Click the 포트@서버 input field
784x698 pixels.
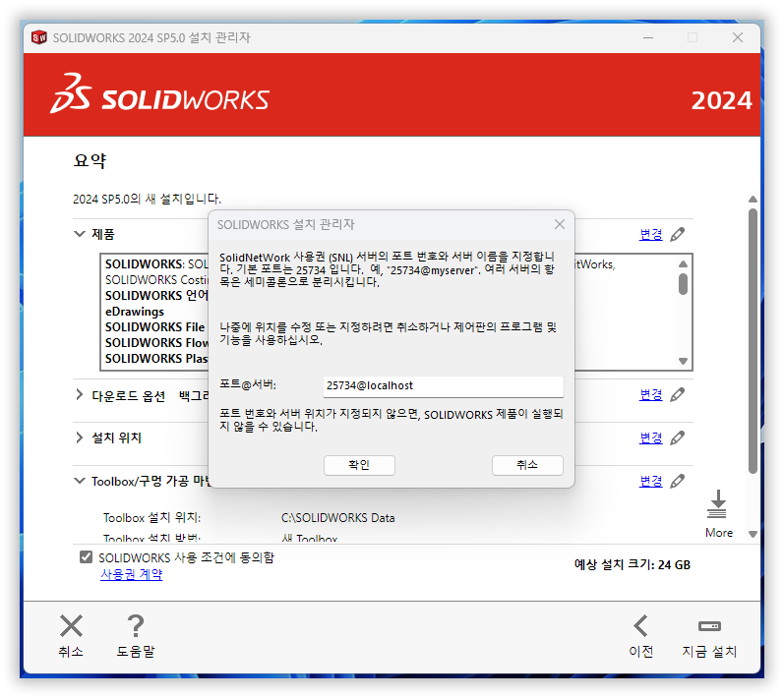click(x=443, y=386)
